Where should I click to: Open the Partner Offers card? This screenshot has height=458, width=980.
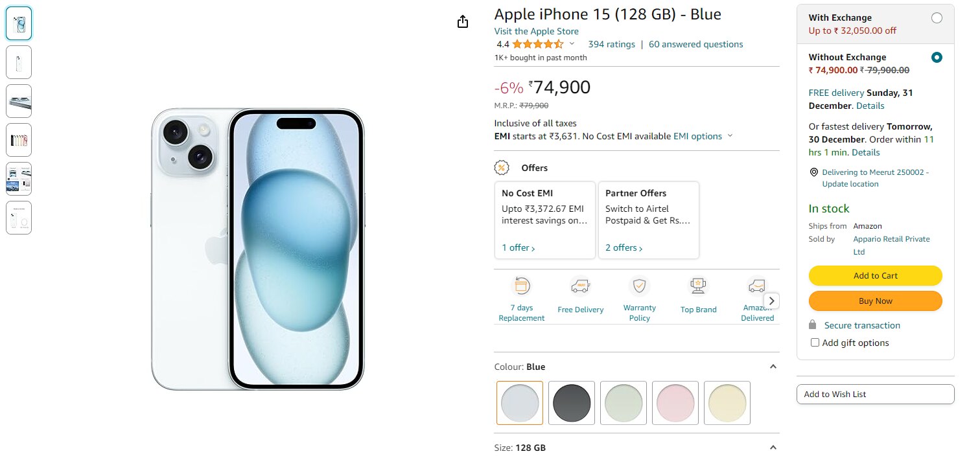[x=648, y=220]
